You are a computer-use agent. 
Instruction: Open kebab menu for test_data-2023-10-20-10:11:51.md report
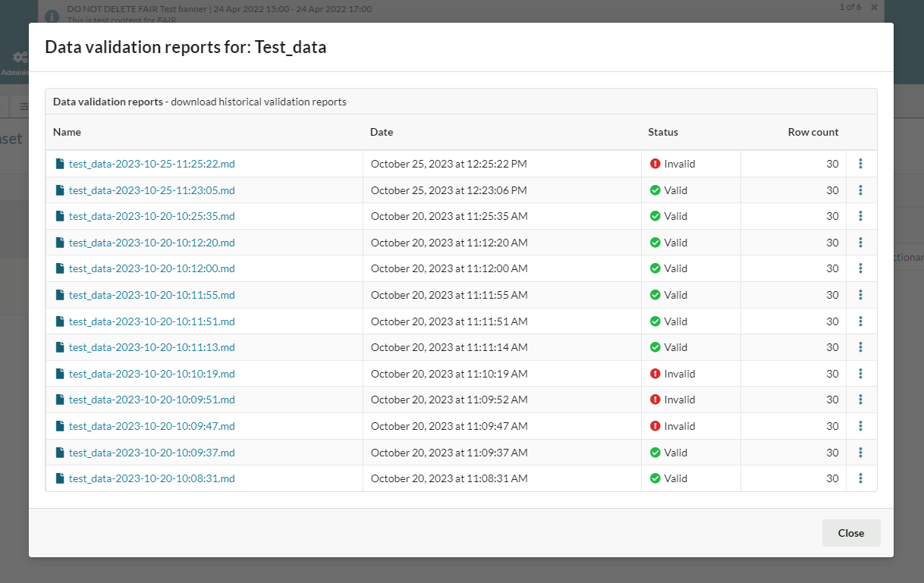(x=860, y=321)
